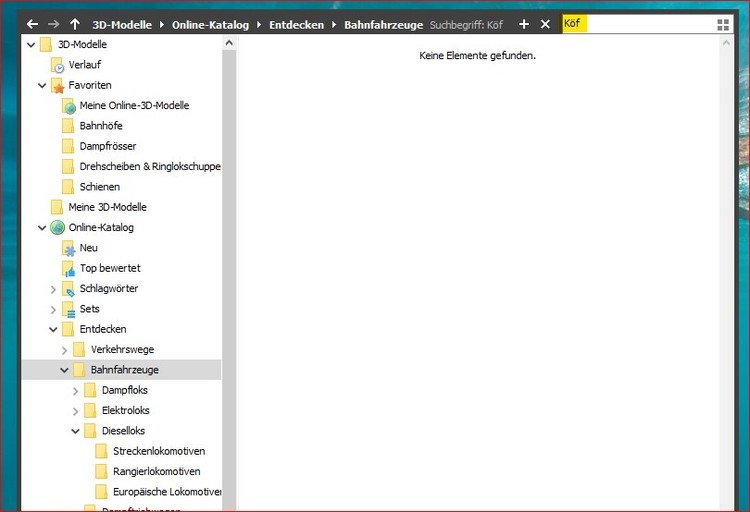Navigate up one folder level

[75, 24]
